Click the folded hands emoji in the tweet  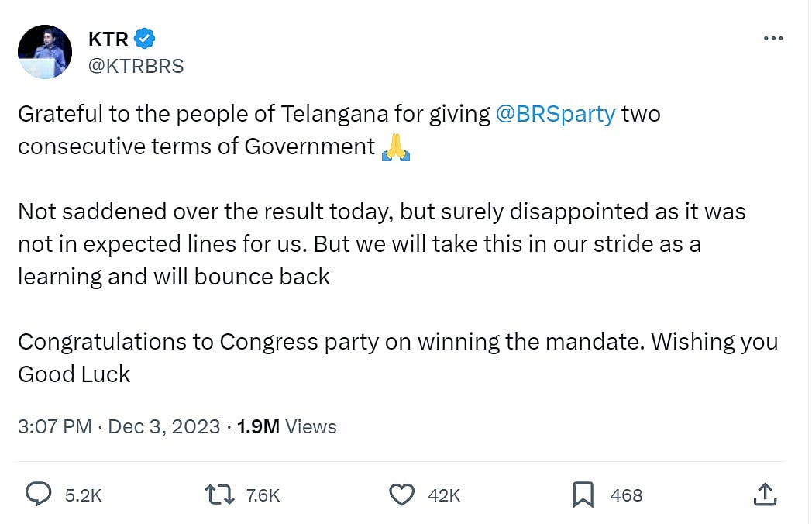click(395, 146)
